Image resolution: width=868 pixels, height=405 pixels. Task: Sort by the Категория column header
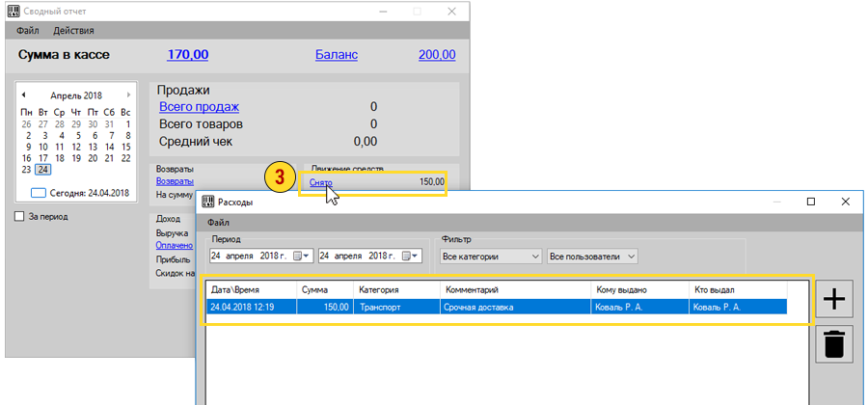[397, 290]
